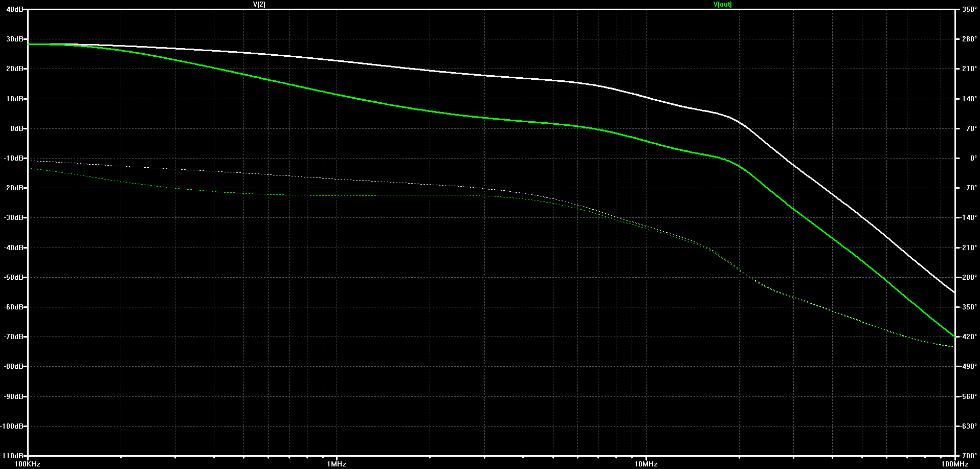Click the 70° phase axis label
This screenshot has width=980, height=469.
(971, 128)
